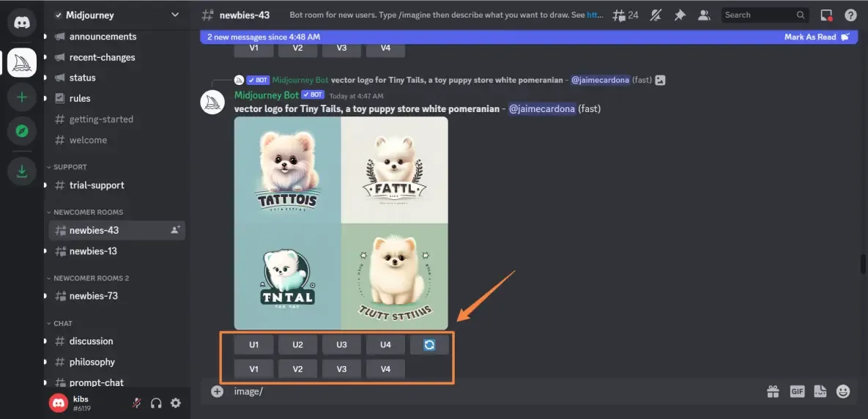Open the pinned messages icon
The image size is (868, 419).
coord(680,15)
